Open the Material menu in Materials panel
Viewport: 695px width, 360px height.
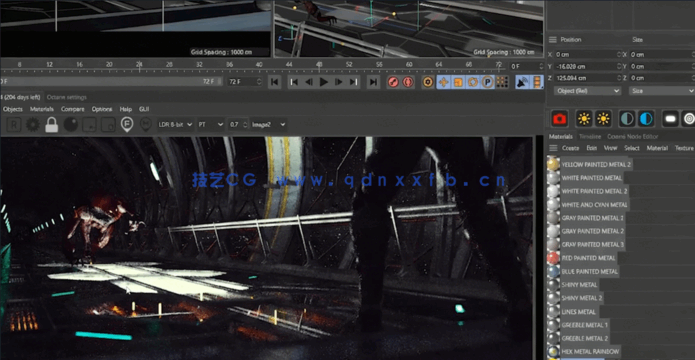tap(657, 148)
